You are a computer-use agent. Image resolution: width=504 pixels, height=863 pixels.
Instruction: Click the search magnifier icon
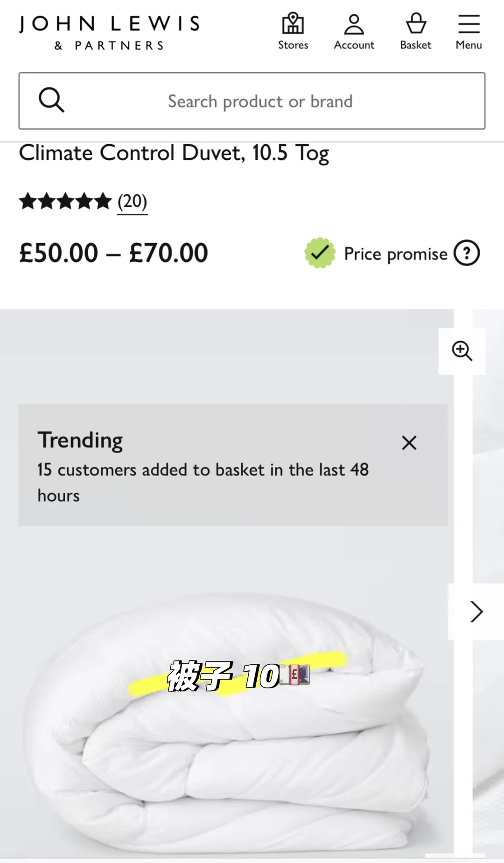(x=51, y=100)
